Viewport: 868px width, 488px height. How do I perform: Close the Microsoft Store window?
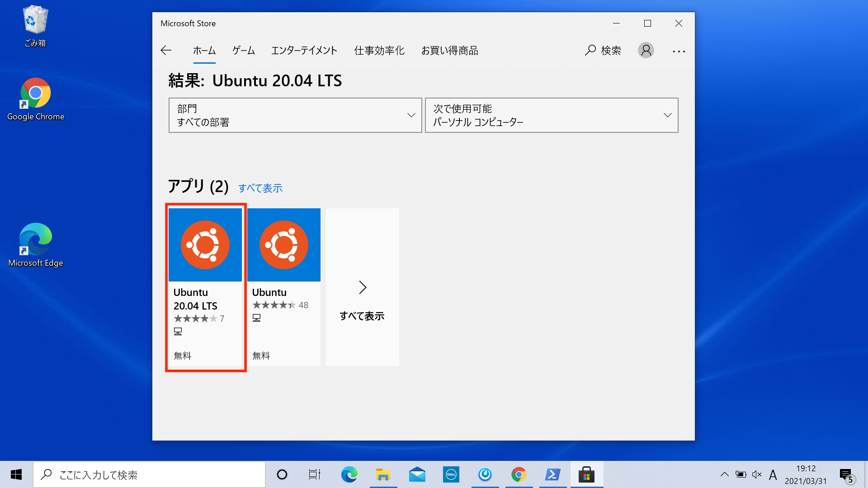coord(679,23)
